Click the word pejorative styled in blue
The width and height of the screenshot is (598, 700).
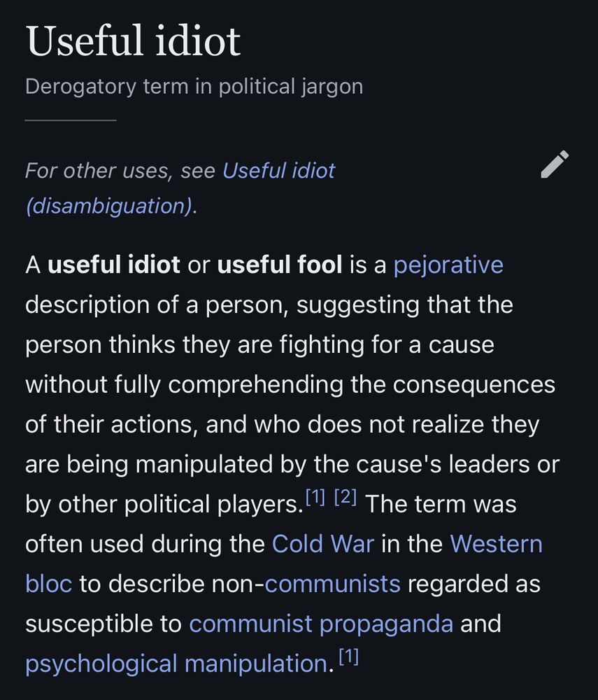coord(448,265)
